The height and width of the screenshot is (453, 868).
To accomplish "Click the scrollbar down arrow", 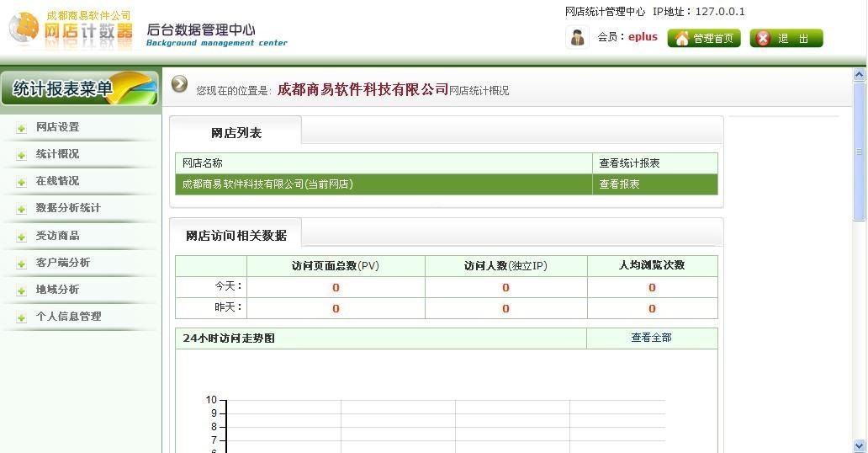I will click(x=859, y=445).
